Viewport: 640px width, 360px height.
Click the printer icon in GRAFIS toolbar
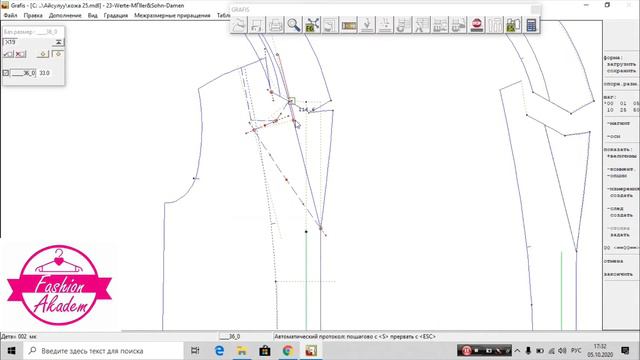click(x=276, y=25)
